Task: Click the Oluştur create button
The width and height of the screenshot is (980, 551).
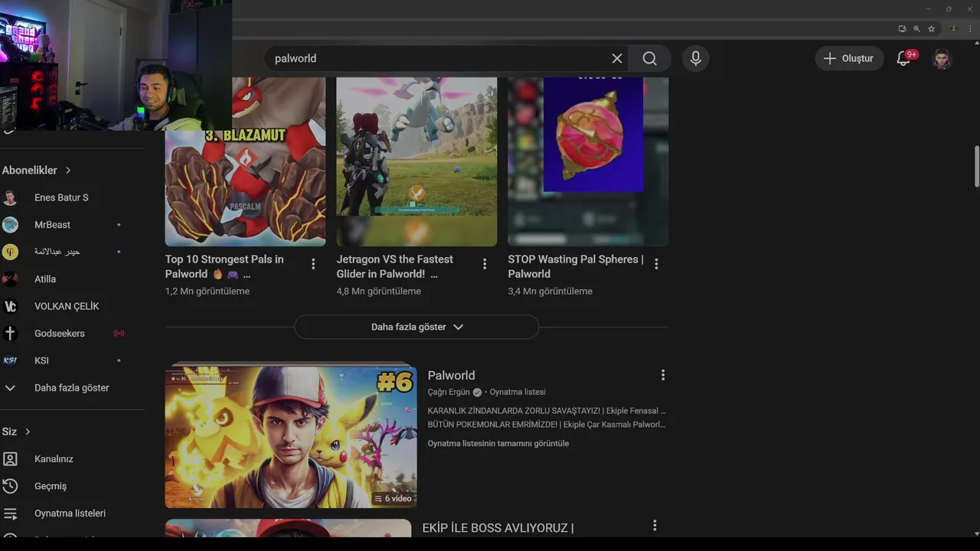Action: point(849,59)
